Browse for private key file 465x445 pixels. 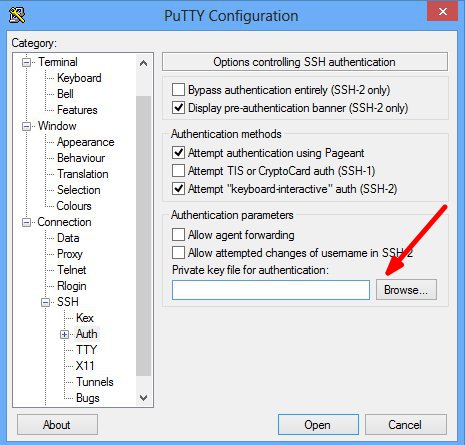tap(406, 290)
